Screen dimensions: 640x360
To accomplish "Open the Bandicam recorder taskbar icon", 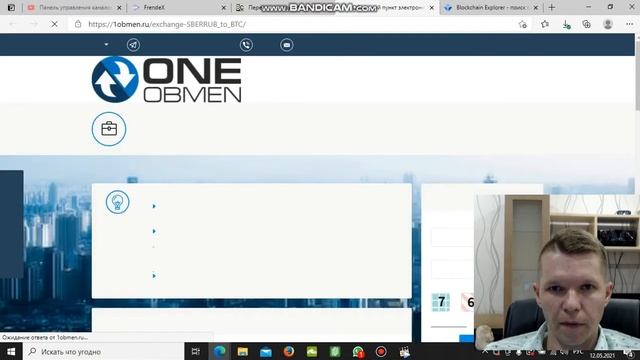I will [x=381, y=351].
